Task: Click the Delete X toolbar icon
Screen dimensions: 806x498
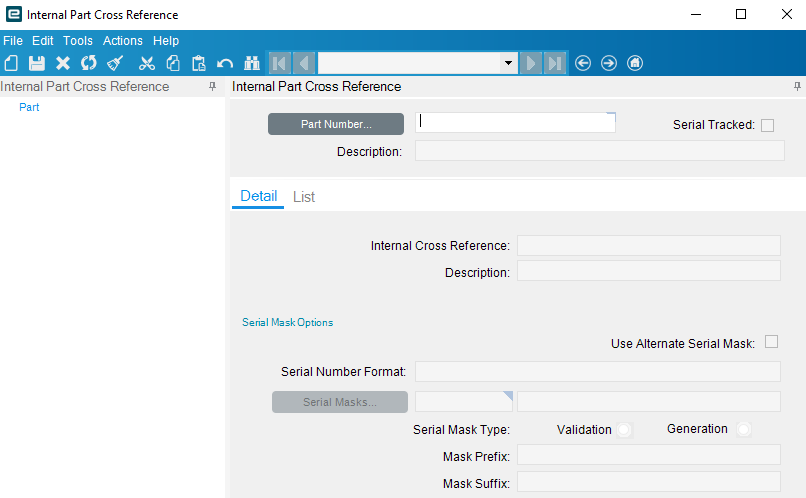Action: (63, 63)
